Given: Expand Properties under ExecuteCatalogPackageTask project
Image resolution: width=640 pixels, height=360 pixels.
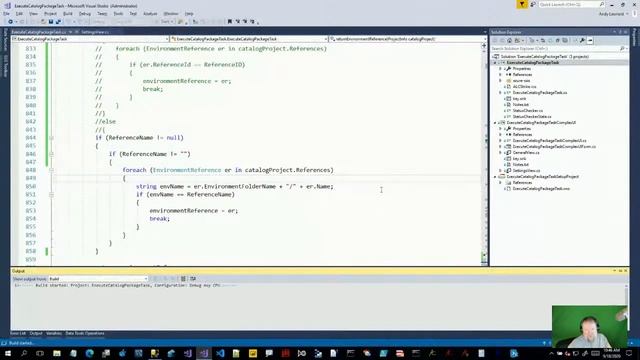Looking at the screenshot, I should click(x=500, y=69).
